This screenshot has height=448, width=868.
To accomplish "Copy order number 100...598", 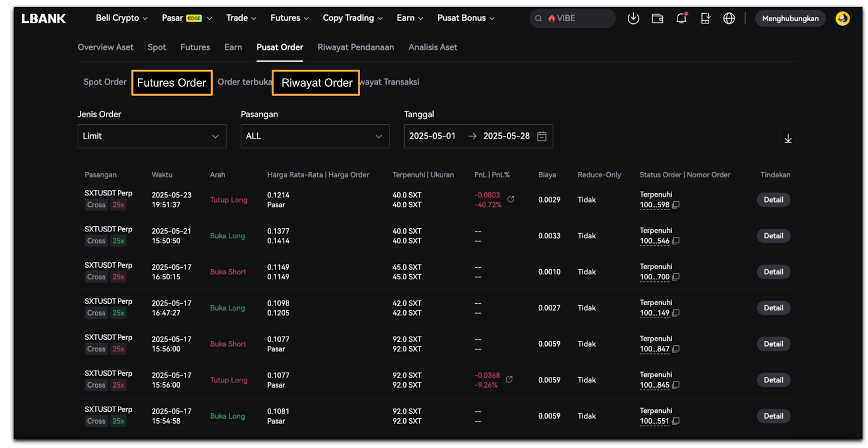I will click(675, 205).
